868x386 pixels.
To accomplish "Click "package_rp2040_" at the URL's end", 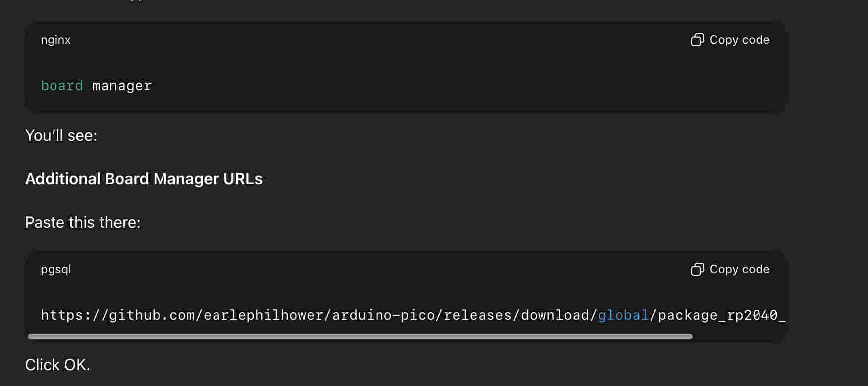I will [x=721, y=315].
